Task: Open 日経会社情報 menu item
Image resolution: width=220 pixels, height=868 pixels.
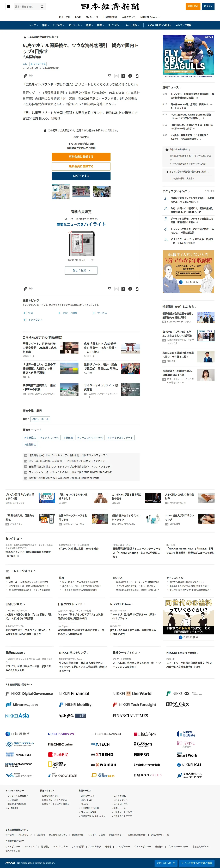Action: click(x=110, y=17)
